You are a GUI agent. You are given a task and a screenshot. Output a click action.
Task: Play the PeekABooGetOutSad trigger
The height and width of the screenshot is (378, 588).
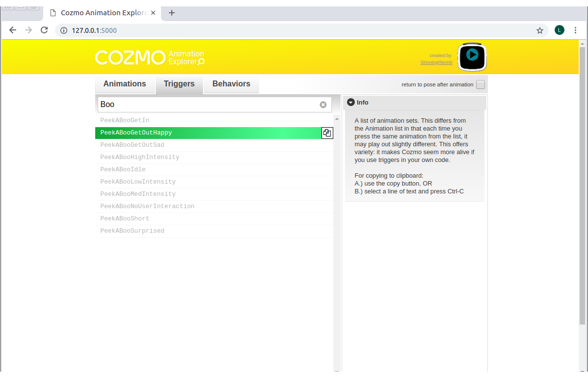[x=214, y=145]
